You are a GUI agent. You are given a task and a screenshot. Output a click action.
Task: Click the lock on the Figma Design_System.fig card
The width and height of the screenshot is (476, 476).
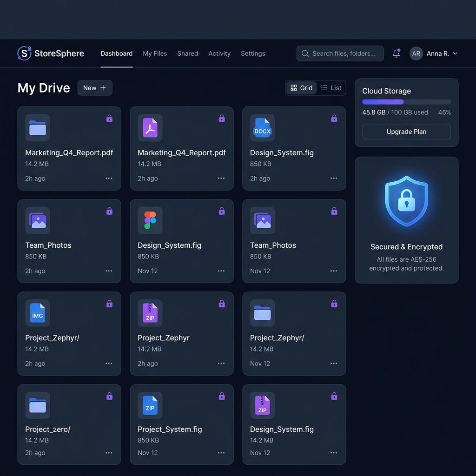(222, 211)
